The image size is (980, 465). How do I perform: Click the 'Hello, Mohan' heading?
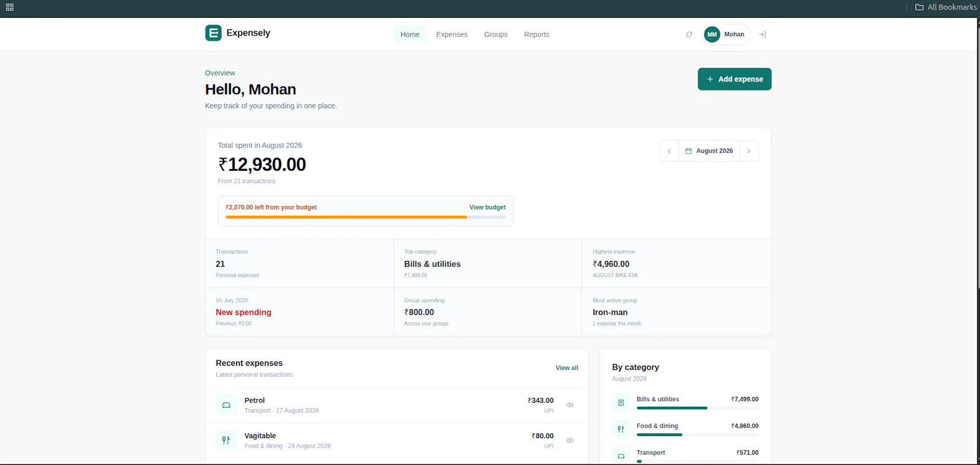click(x=251, y=89)
